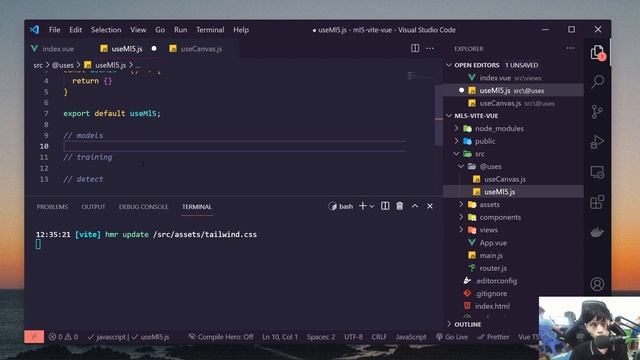
Task: Click the red remote indicator in status bar
Action: [x=34, y=337]
